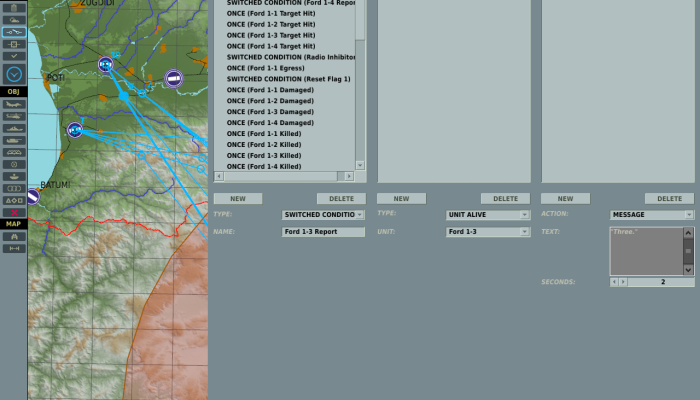Select trigger ONCE (Ford 1-2 Target Hit)

271,25
